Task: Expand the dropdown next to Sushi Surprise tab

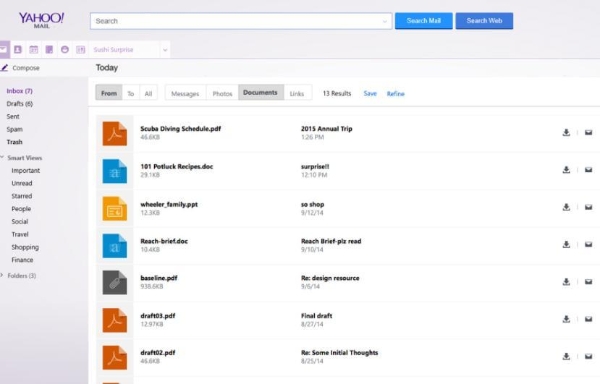Action: (x=165, y=50)
